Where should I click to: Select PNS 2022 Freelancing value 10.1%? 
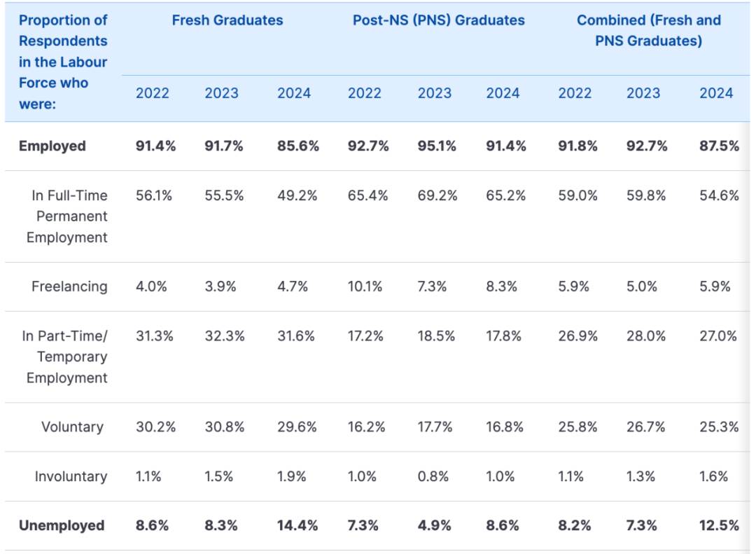(x=365, y=286)
